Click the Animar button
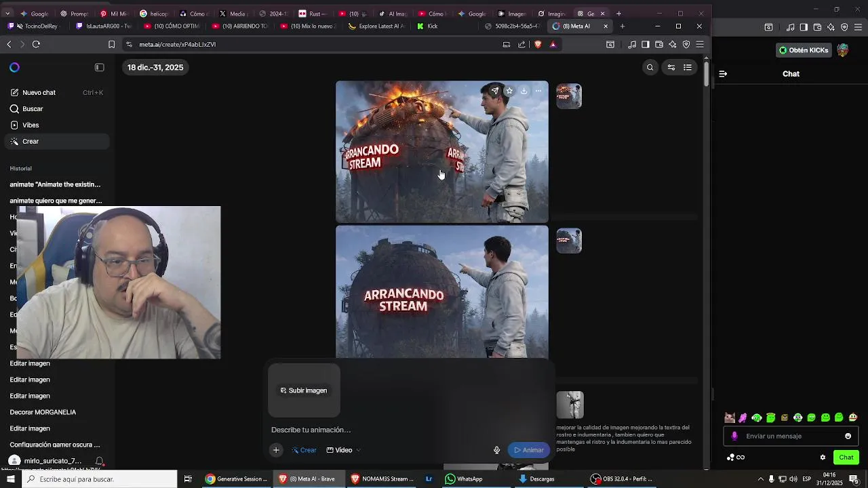868x488 pixels. [x=529, y=450]
